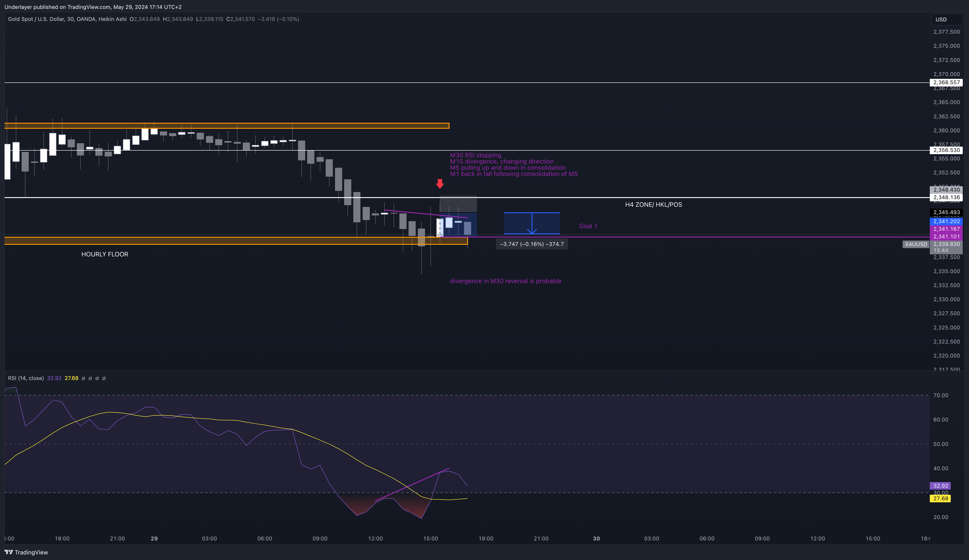Viewport: 969px width, 560px height.
Task: Click the black 2,345.493 price label
Action: click(x=946, y=212)
